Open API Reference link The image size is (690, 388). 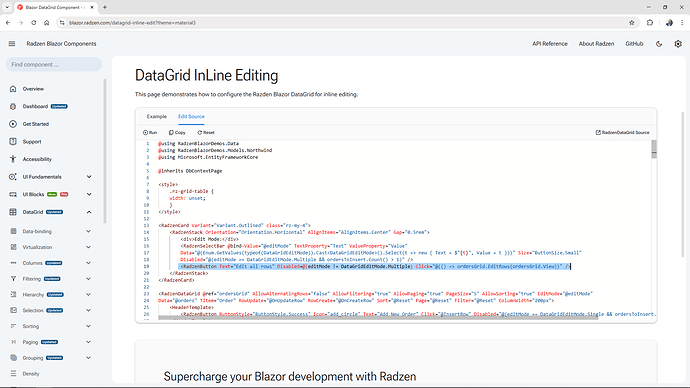[550, 44]
